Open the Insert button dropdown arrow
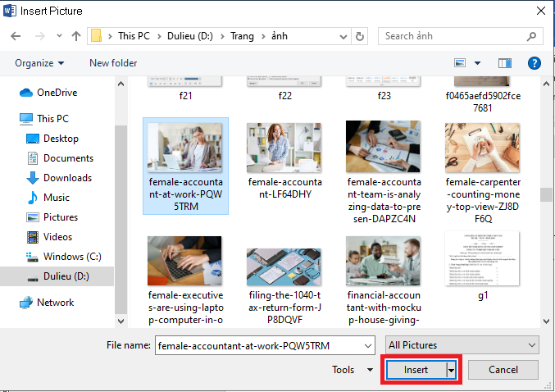 click(x=451, y=371)
